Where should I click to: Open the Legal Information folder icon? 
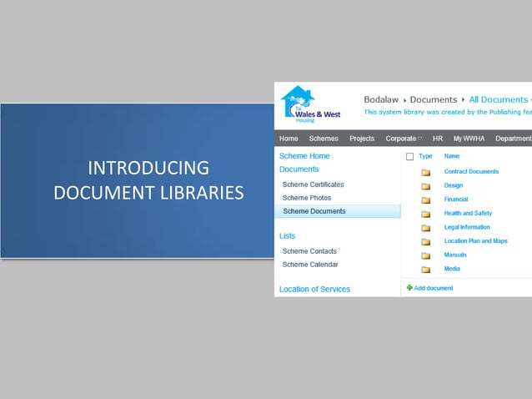[426, 228]
